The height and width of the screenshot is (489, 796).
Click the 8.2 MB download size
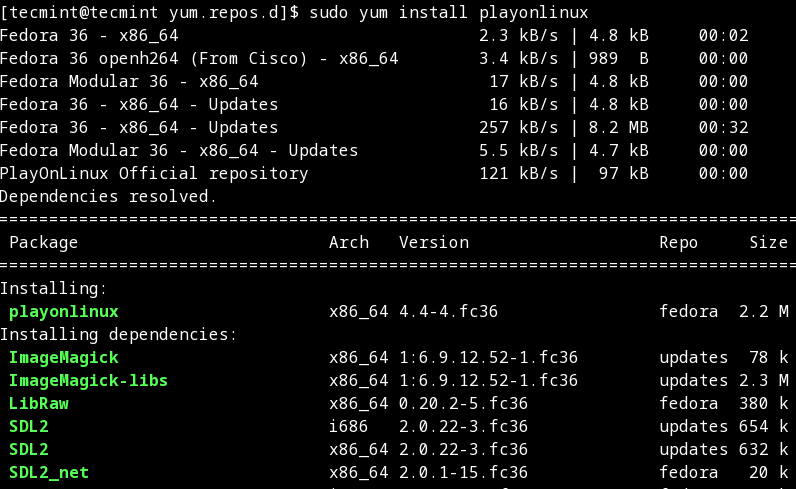[x=618, y=127]
